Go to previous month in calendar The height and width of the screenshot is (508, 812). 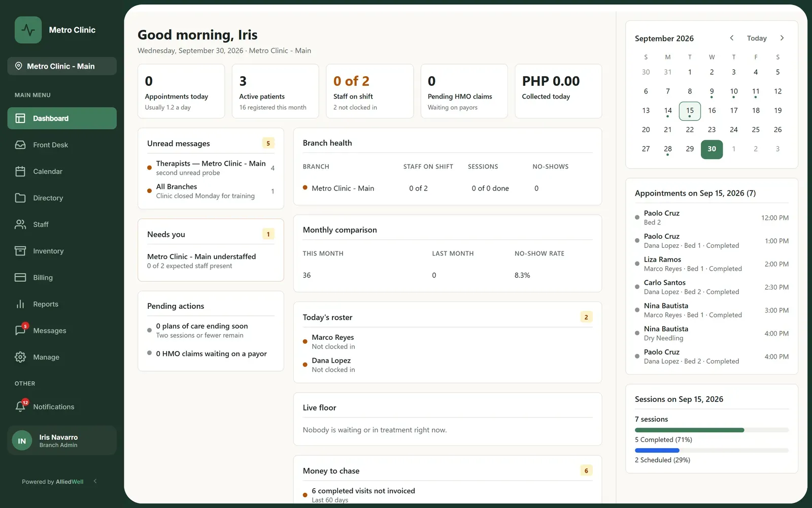[x=732, y=38]
